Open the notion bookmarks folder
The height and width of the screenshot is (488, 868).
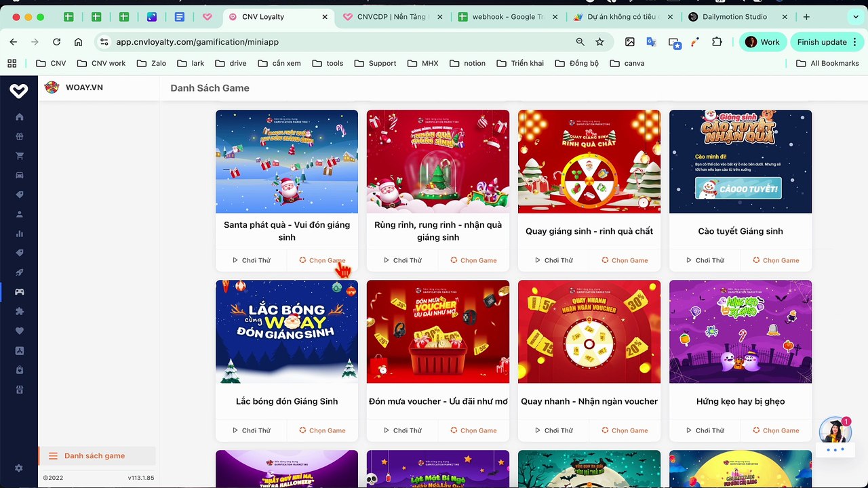point(467,63)
